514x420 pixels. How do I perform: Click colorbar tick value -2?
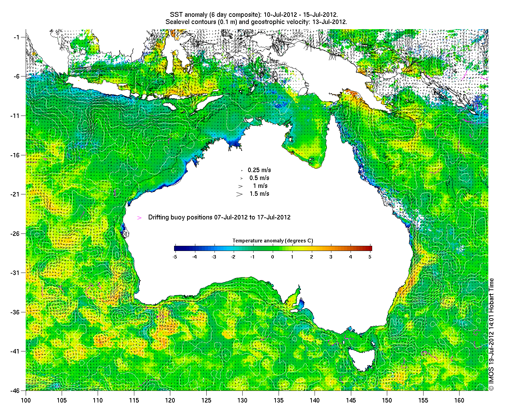tap(233, 257)
